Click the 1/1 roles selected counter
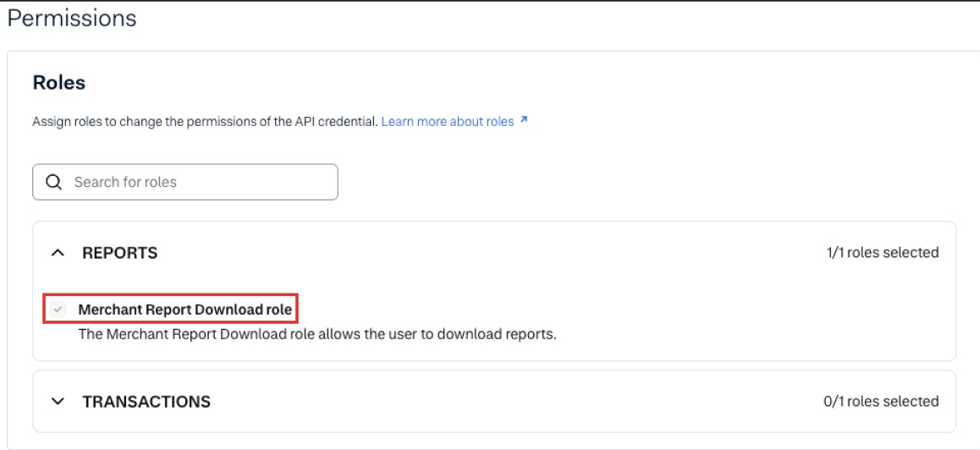980x450 pixels. 881,253
